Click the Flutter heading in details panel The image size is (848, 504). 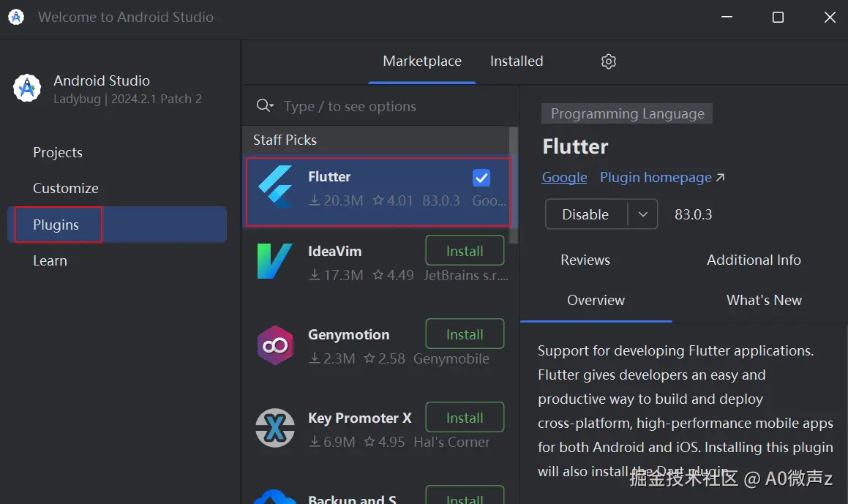575,146
